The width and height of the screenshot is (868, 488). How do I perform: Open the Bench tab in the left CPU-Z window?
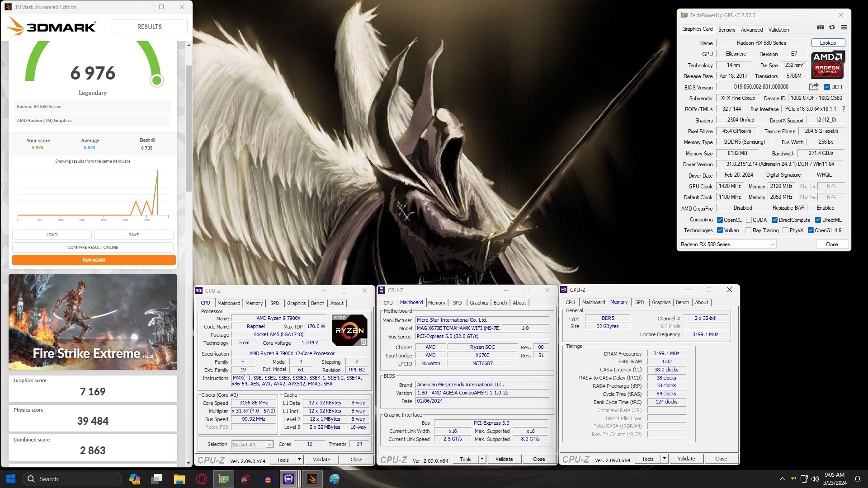(317, 303)
